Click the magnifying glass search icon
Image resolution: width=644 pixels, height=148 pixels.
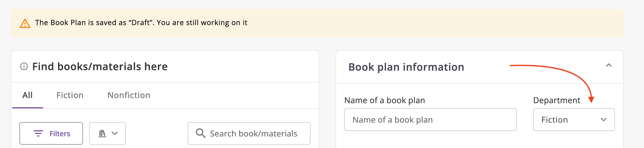pos(200,133)
